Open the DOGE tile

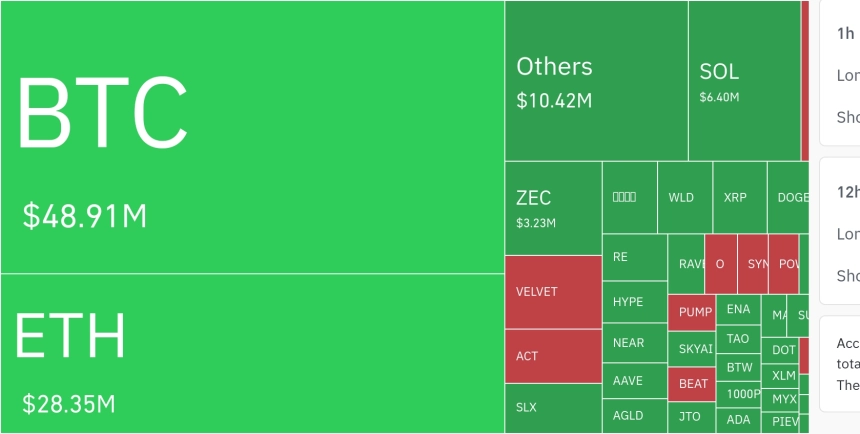tap(788, 197)
